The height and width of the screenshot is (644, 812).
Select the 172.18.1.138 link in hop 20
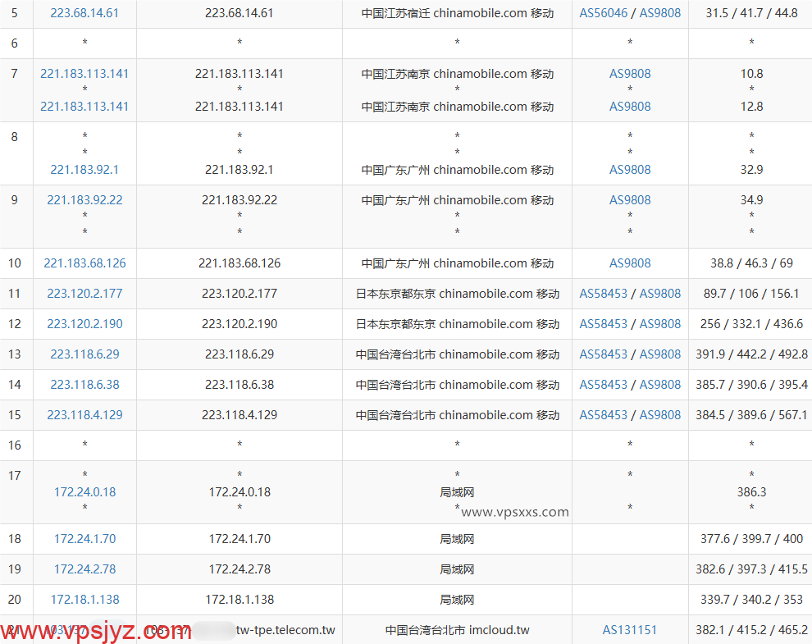coord(84,599)
